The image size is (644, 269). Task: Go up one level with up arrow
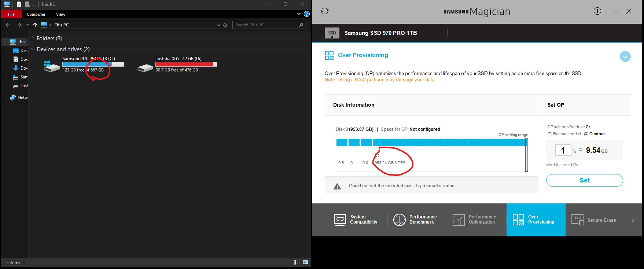pyautogui.click(x=35, y=25)
